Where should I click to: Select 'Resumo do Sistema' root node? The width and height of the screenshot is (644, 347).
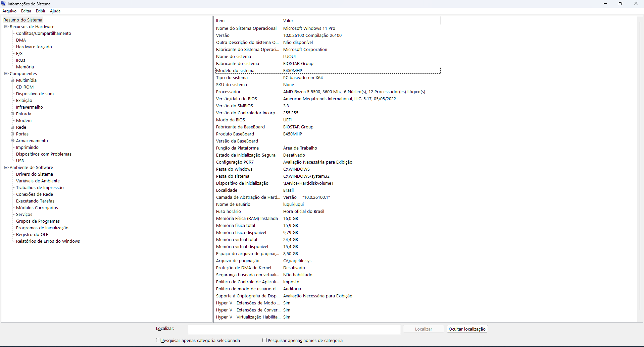[23, 20]
